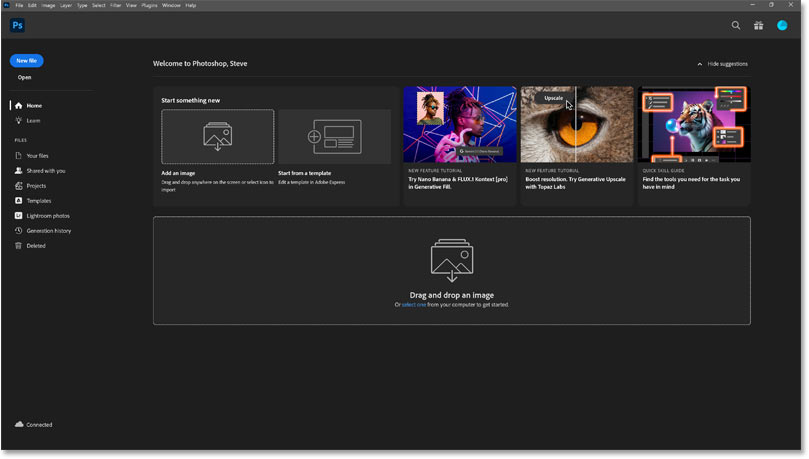
Task: Click the 'Try Nano Banana & FLUX.1 Kontext' title
Action: point(458,183)
